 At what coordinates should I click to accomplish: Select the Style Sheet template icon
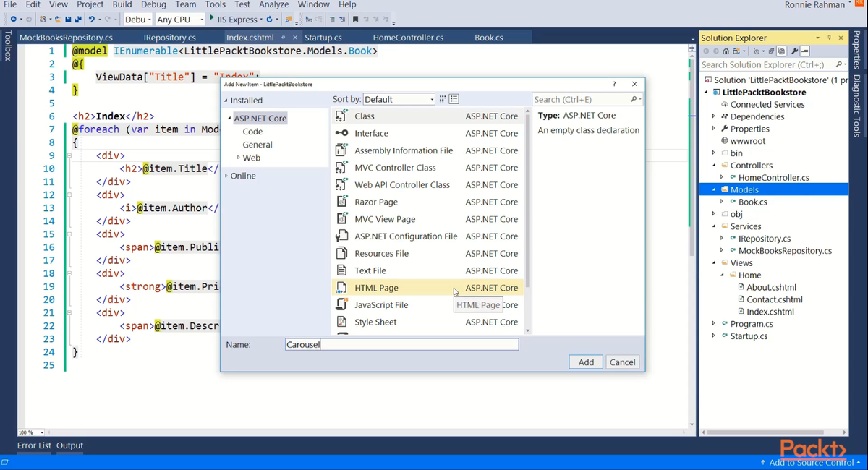click(341, 322)
